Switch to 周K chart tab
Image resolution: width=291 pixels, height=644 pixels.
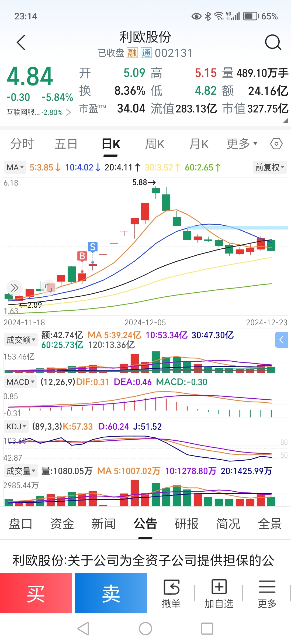tap(155, 144)
